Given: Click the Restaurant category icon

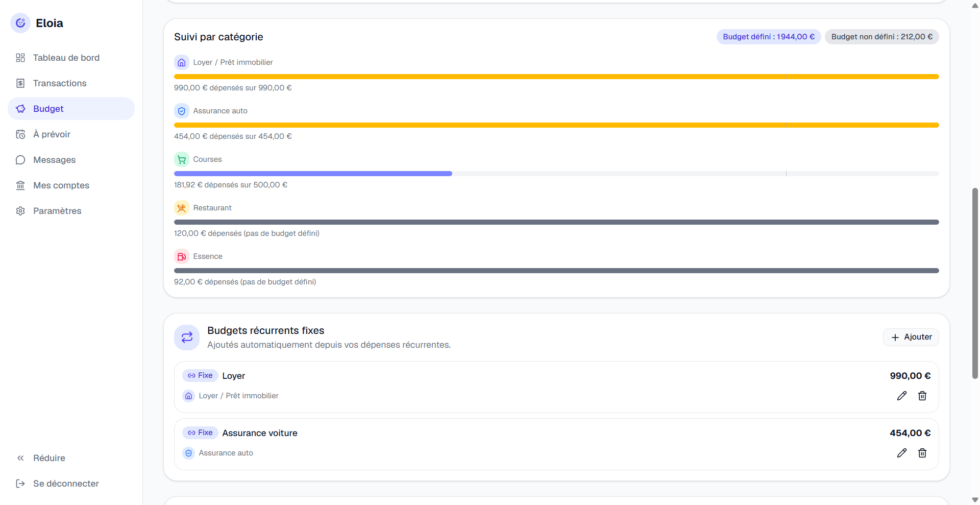Looking at the screenshot, I should [x=182, y=208].
